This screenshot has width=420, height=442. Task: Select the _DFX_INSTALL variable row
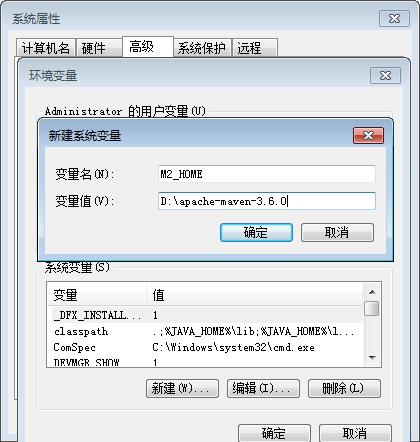click(x=206, y=315)
